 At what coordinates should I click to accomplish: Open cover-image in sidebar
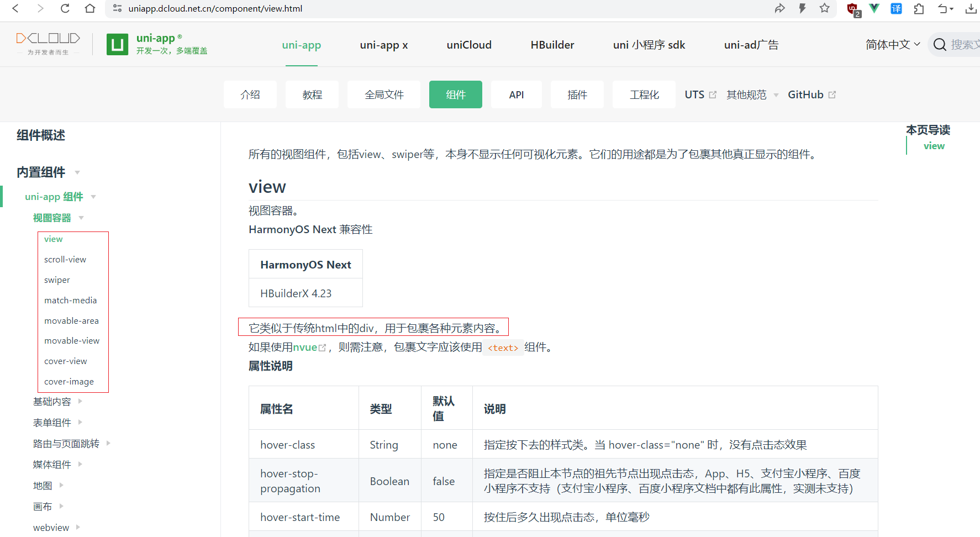click(x=69, y=382)
